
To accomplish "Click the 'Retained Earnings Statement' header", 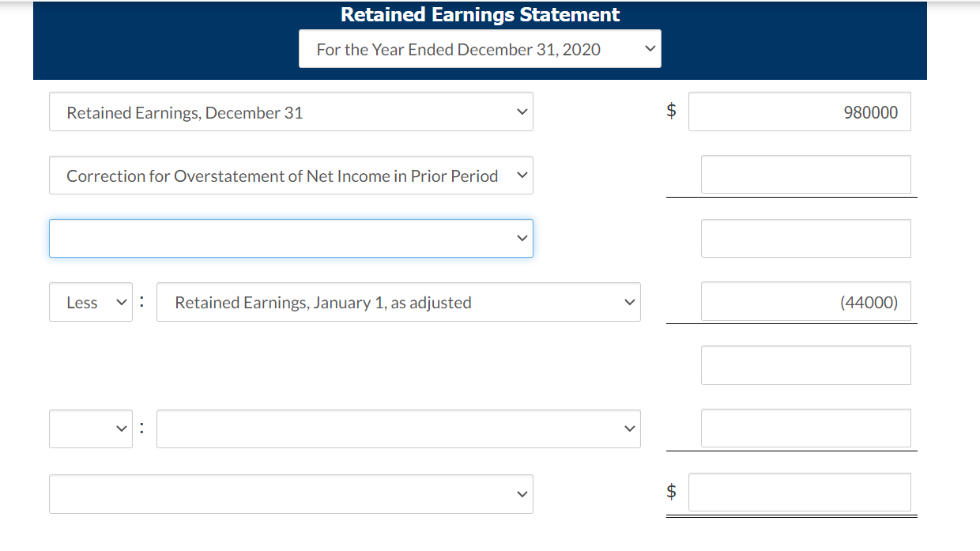I will tap(479, 14).
